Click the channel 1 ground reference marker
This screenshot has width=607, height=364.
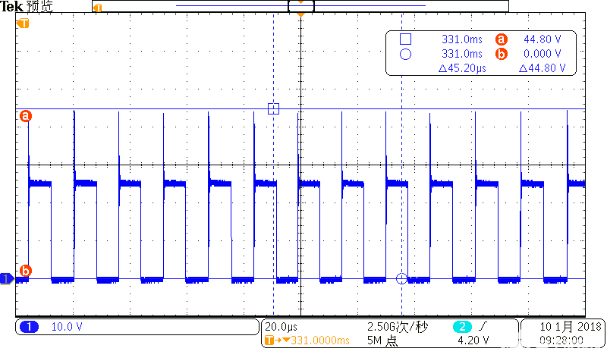7,278
